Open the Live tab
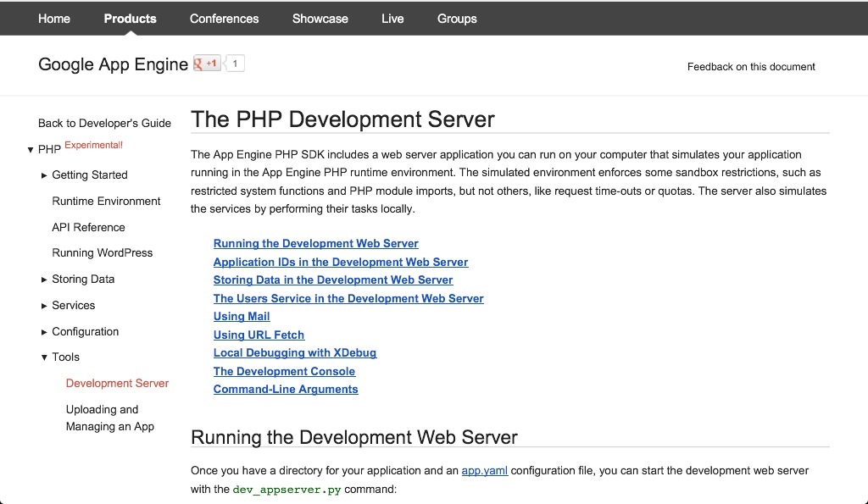868x504 pixels. (x=392, y=19)
